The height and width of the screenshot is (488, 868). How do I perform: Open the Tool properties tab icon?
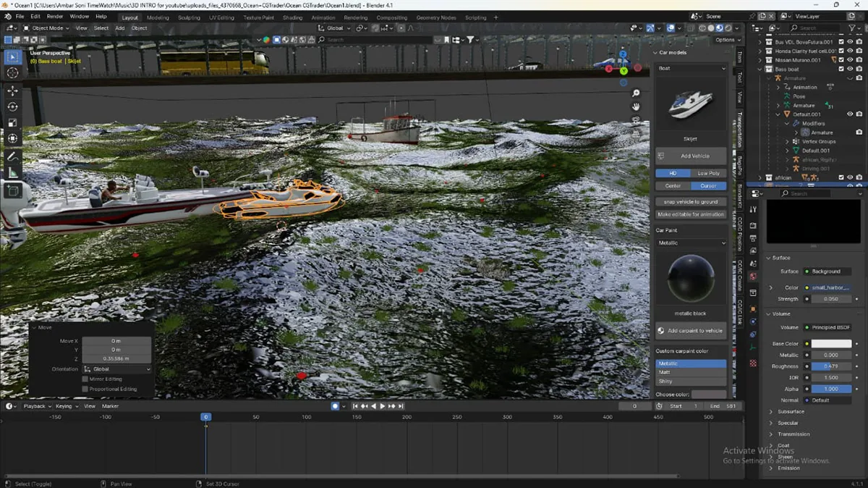753,209
